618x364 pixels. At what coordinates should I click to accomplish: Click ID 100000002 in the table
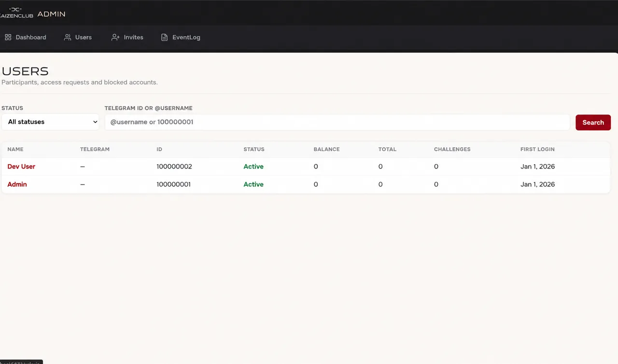[174, 167]
